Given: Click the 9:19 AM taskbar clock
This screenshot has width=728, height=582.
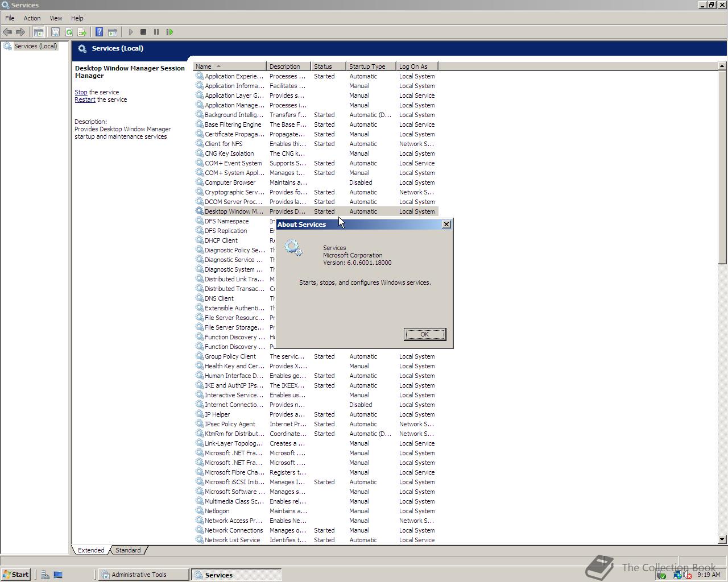Looking at the screenshot, I should 709,575.
